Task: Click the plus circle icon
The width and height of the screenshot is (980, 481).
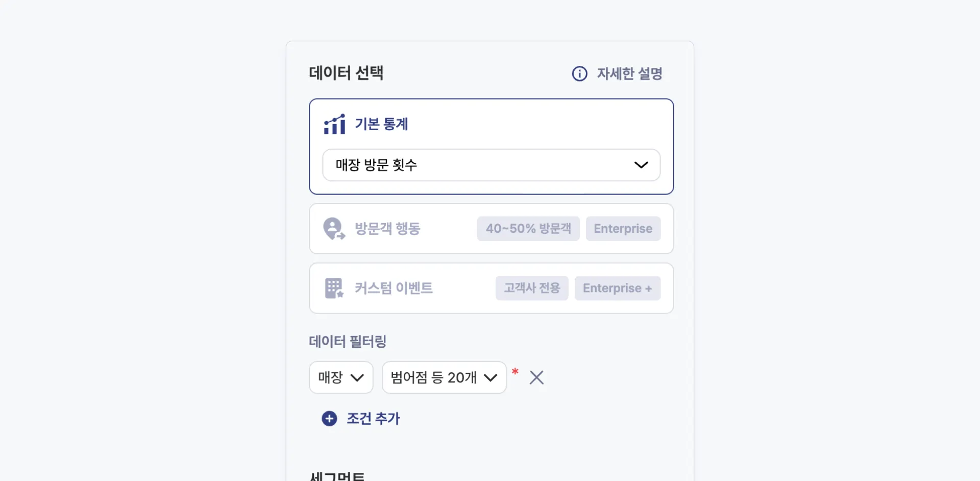Action: [329, 419]
